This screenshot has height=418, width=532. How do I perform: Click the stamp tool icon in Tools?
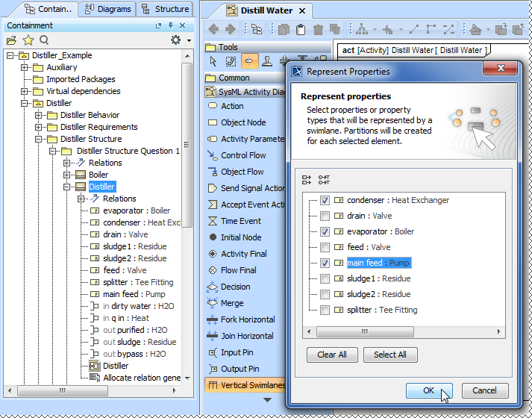pos(267,61)
